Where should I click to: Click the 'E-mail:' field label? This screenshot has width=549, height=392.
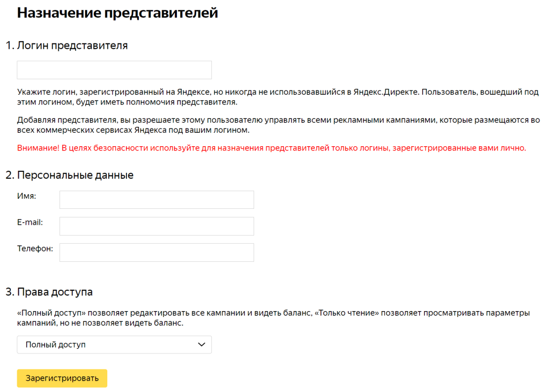click(30, 222)
